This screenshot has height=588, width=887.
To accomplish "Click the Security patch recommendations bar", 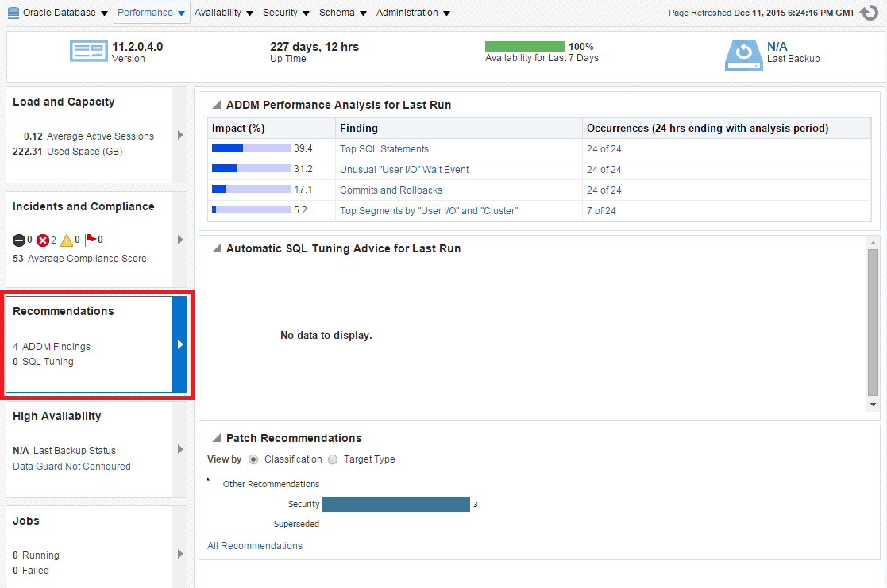I will coord(396,505).
